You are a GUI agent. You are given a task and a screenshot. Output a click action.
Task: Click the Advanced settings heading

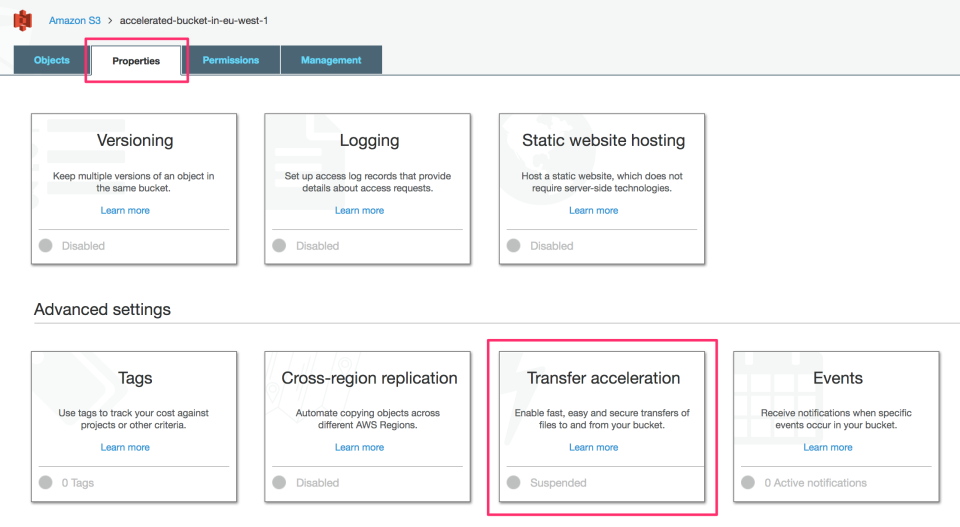coord(102,309)
